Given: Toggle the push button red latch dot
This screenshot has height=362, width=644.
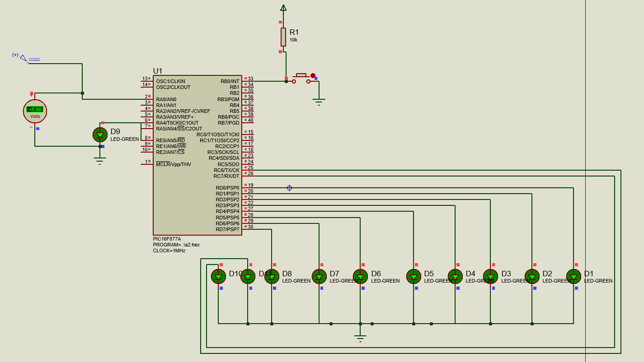Looking at the screenshot, I should click(313, 75).
